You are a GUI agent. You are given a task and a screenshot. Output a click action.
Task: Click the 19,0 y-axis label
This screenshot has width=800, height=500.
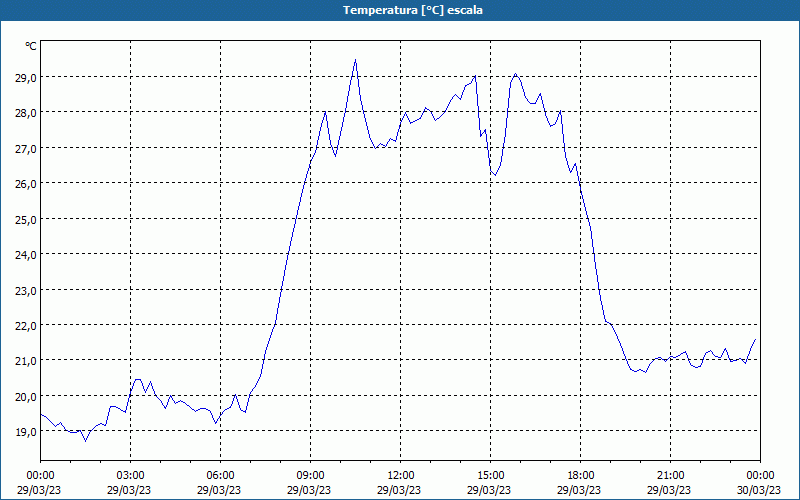pos(26,432)
